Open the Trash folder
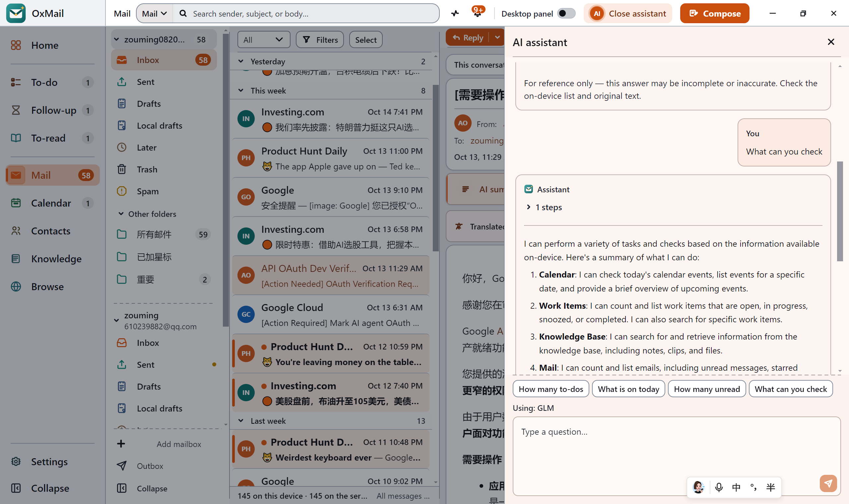The image size is (849, 504). (164, 169)
